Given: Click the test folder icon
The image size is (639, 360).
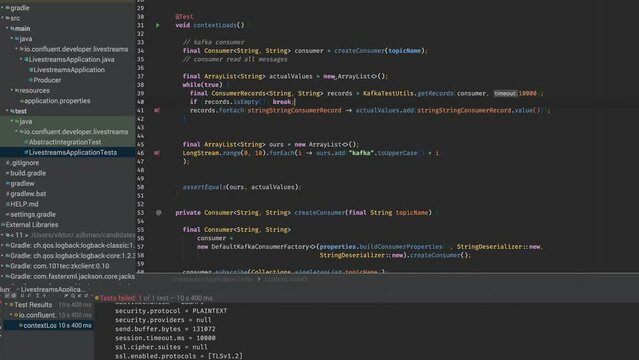Looking at the screenshot, I should (12, 111).
